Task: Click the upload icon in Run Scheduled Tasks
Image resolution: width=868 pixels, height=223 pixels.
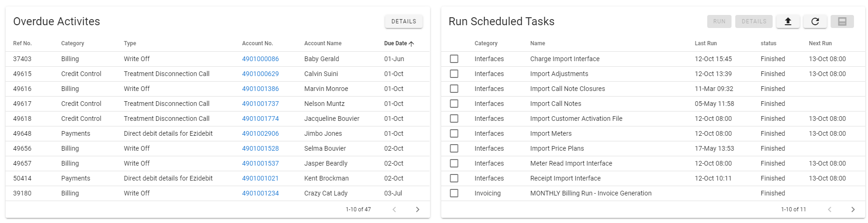Action: click(x=788, y=21)
